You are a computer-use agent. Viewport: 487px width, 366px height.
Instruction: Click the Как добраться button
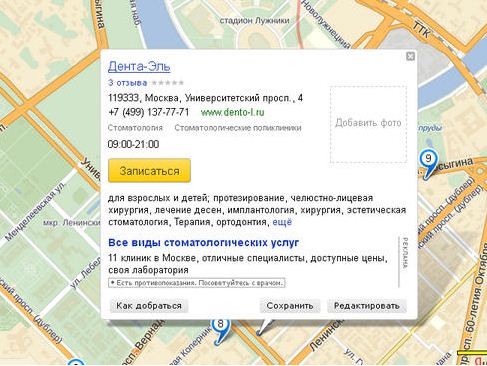(x=149, y=306)
